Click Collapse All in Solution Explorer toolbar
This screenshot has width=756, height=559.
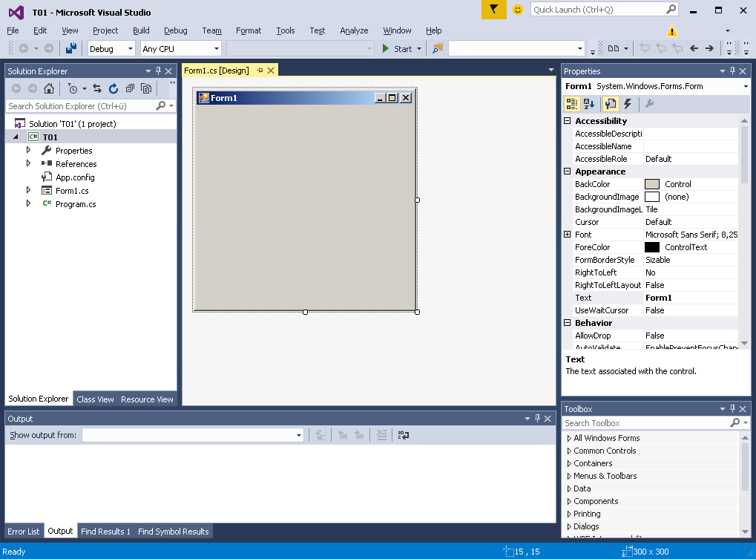point(130,88)
